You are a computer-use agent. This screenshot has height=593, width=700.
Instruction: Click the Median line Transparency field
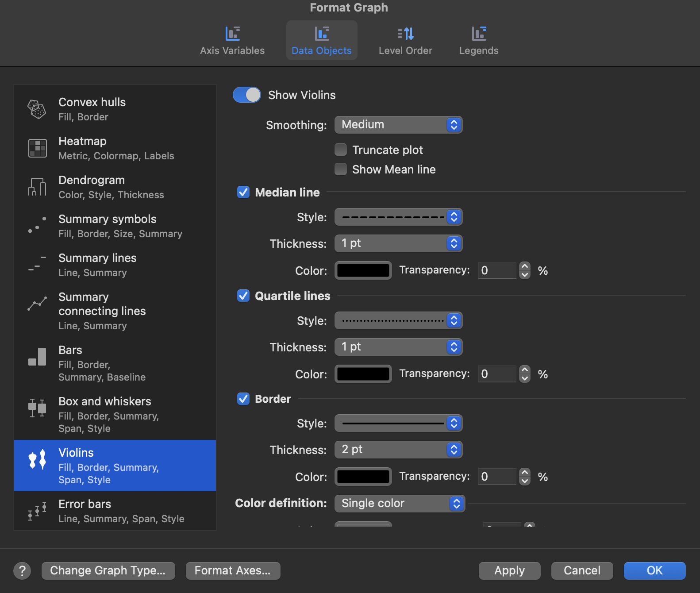tap(497, 270)
